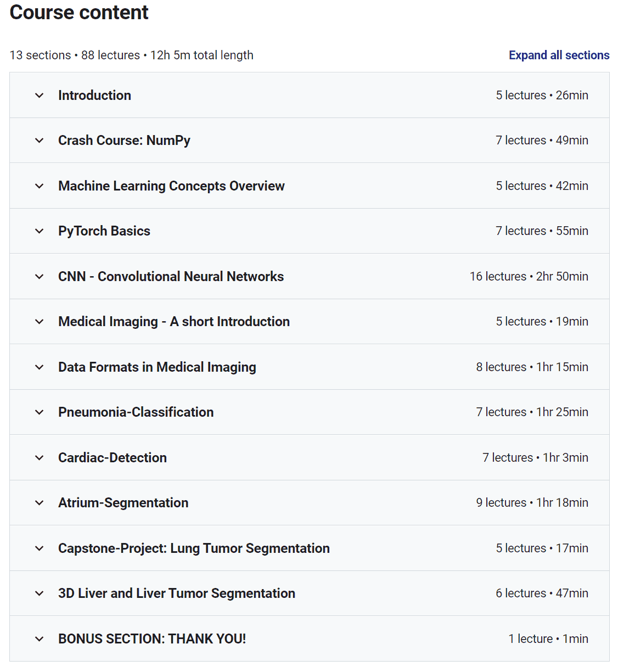Image resolution: width=618 pixels, height=672 pixels.
Task: Open the 3D Liver and Liver Tumor Segmentation section
Action: [x=176, y=593]
